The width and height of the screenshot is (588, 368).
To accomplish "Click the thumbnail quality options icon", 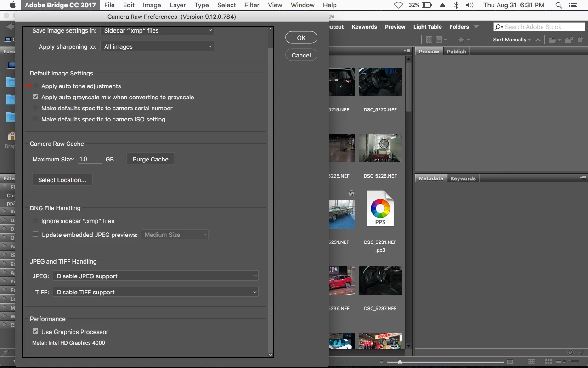I will coord(441,40).
